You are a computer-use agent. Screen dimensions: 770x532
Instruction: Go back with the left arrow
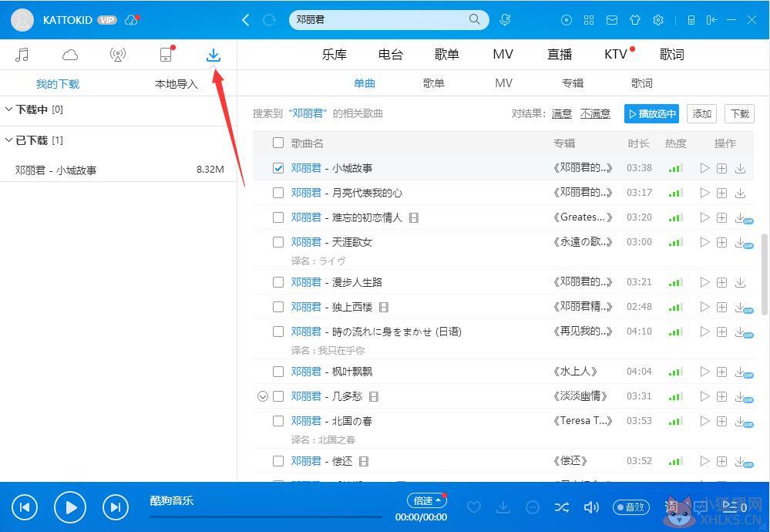coord(246,20)
